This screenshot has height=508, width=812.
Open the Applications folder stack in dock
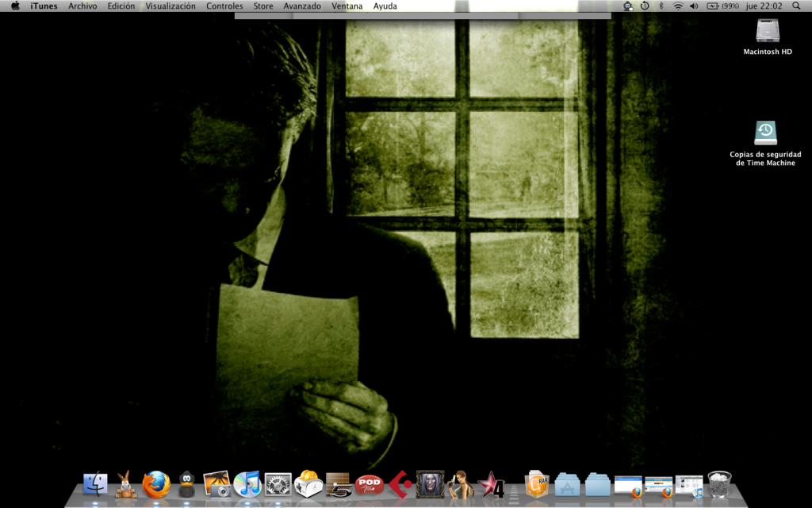point(568,483)
